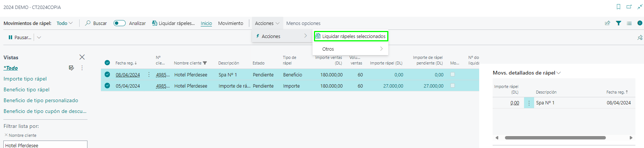Click the Nombre cliente column filter funnel

205,63
